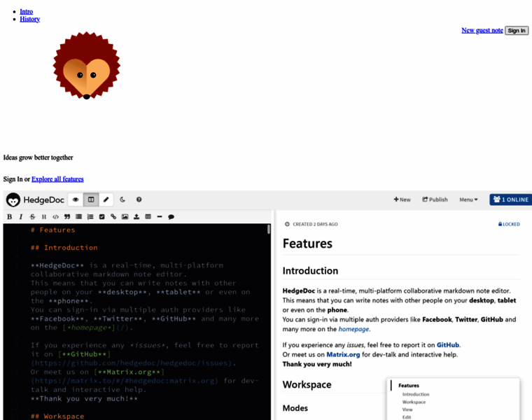This screenshot has height=420, width=532.
Task: Follow the Explore all features link
Action: (x=57, y=179)
